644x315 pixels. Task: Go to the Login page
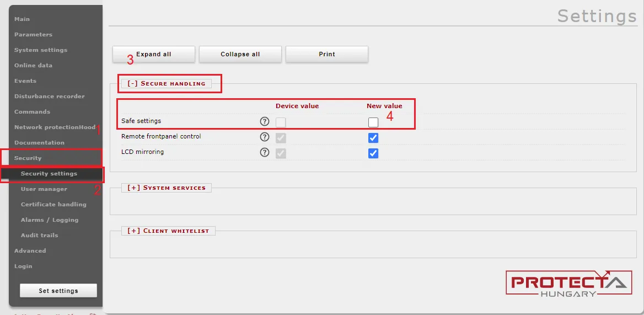[x=23, y=266]
